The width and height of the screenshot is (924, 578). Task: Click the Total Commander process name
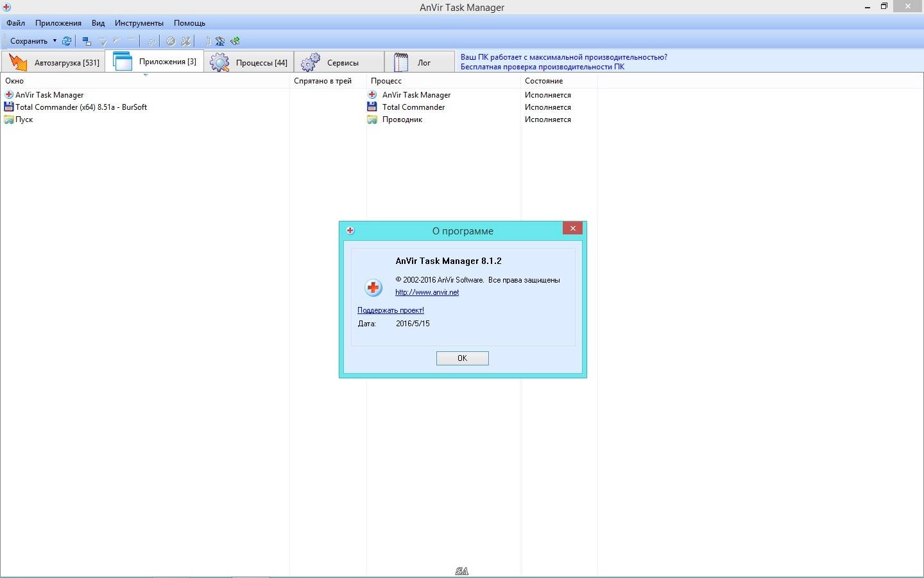pos(414,107)
